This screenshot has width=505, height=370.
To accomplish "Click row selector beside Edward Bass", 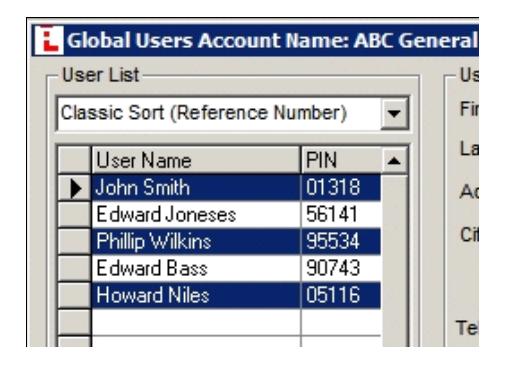I will pos(75,268).
